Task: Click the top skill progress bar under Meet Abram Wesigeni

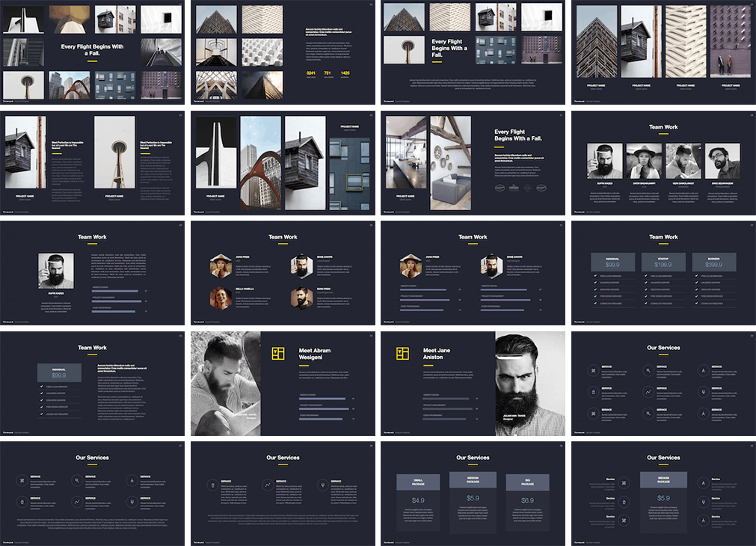Action: (322, 399)
